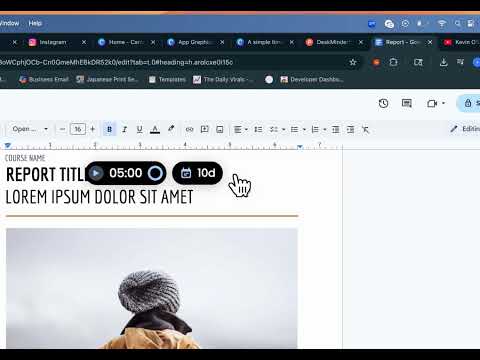The height and width of the screenshot is (360, 480).
Task: Decrease font size with minus button
Action: point(62,129)
